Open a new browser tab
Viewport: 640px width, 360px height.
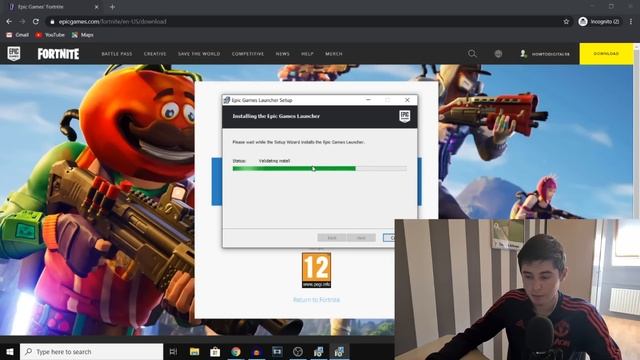point(112,7)
